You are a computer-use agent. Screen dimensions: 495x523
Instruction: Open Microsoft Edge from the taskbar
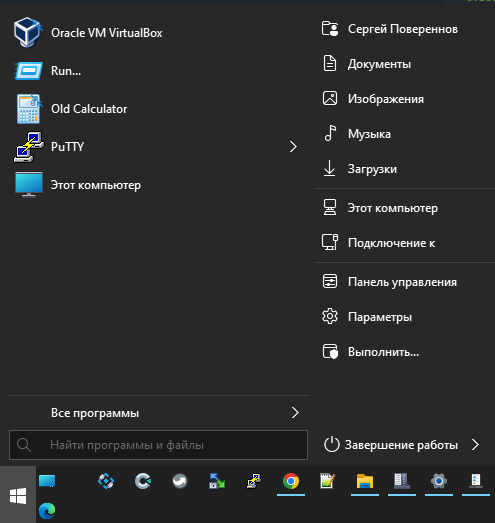pyautogui.click(x=47, y=510)
